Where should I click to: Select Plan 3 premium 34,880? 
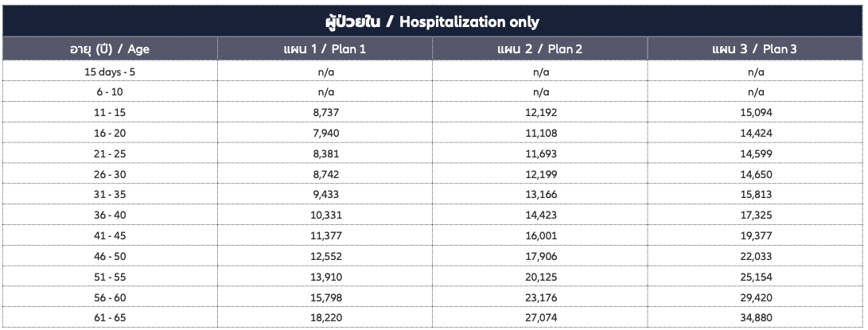point(755,318)
